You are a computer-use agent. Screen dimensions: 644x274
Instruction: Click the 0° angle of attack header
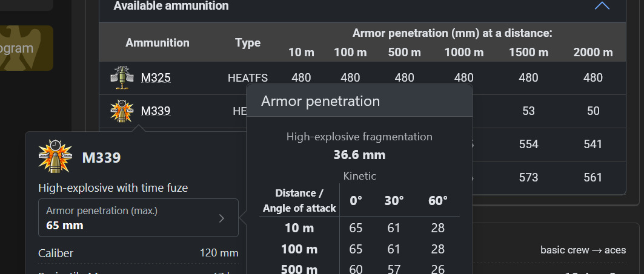356,200
